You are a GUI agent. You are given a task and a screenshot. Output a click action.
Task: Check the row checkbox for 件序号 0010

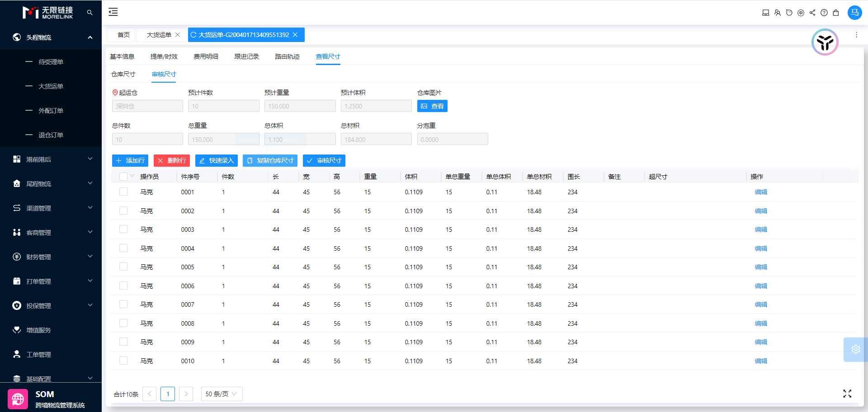123,360
